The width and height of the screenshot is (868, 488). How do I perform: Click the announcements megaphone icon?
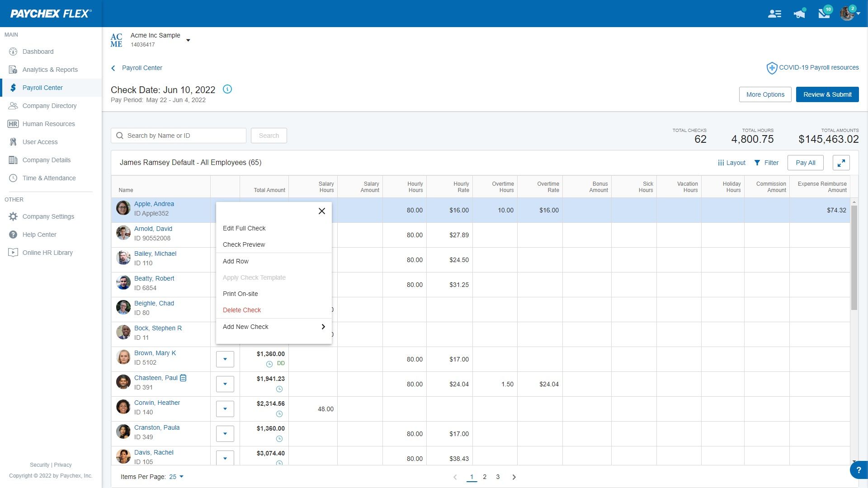[799, 14]
